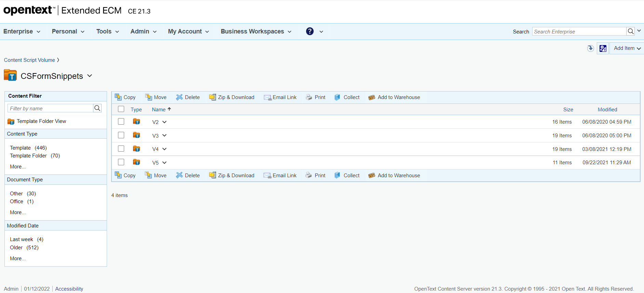Click the Filter by name input field
Viewport: 644px width, 293px height.
pos(50,108)
